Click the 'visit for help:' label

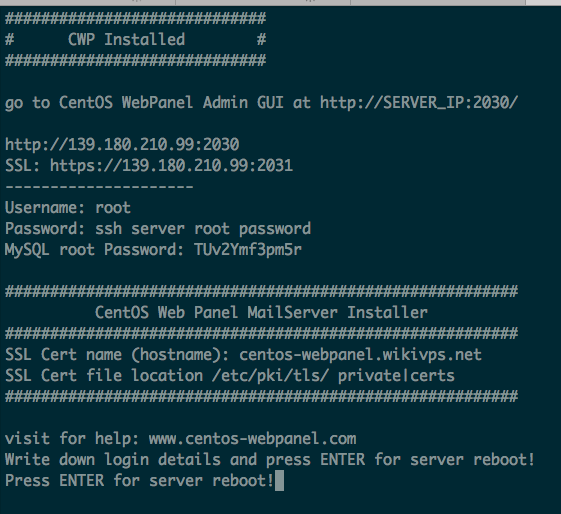pyautogui.click(x=72, y=439)
